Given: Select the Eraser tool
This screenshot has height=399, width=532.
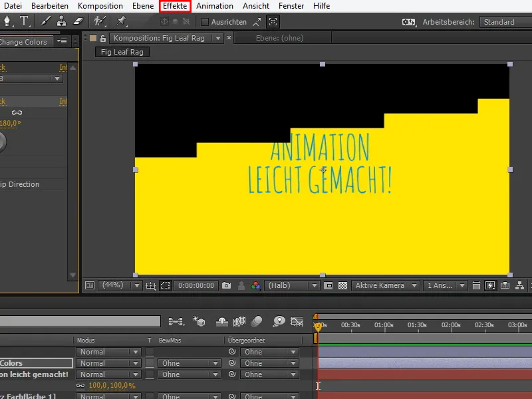Looking at the screenshot, I should [x=78, y=21].
